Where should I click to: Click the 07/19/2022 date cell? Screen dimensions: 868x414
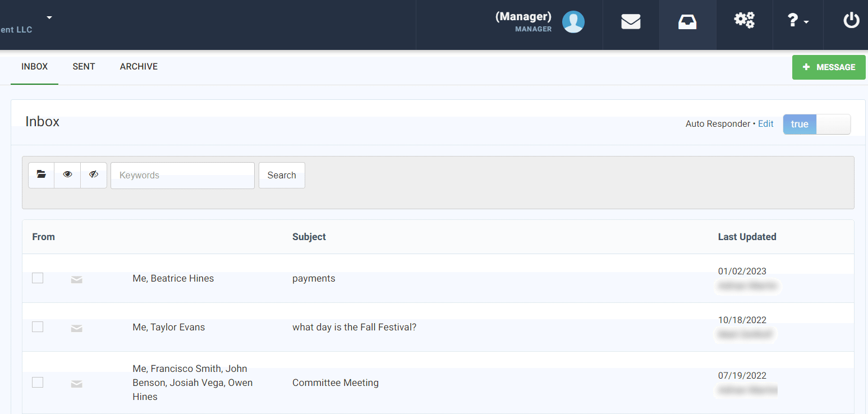point(742,375)
